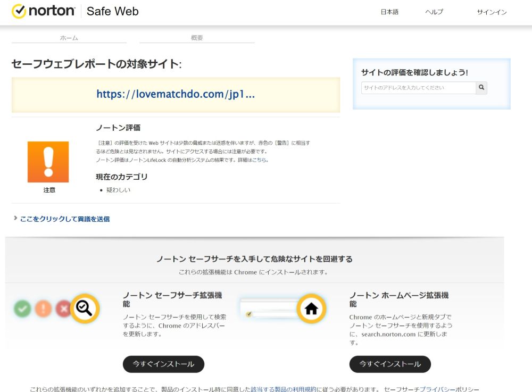Click the 日本語 language selector
Screen dimensions: 532x392
[x=389, y=11]
